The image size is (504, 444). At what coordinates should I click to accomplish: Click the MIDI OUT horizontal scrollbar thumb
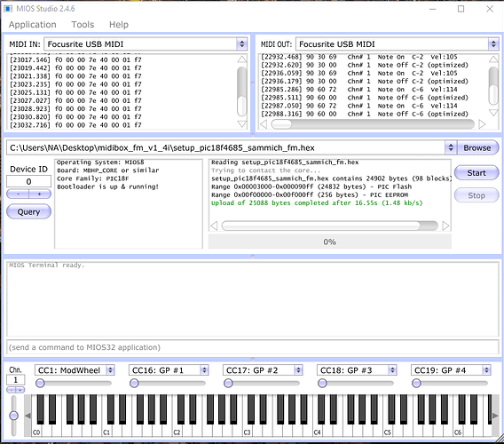coord(281,123)
